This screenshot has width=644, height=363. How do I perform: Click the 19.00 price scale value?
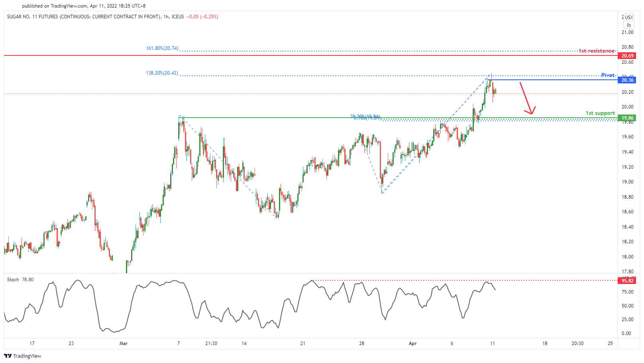point(628,182)
